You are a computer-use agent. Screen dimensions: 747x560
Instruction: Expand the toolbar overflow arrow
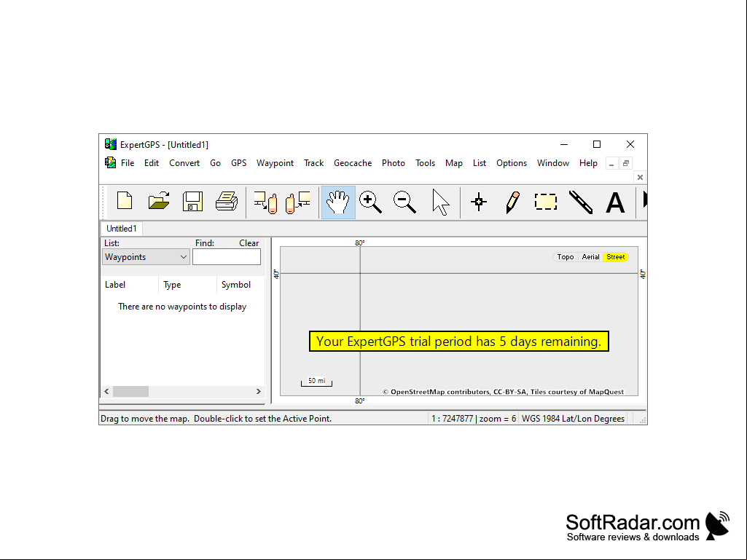coord(645,199)
